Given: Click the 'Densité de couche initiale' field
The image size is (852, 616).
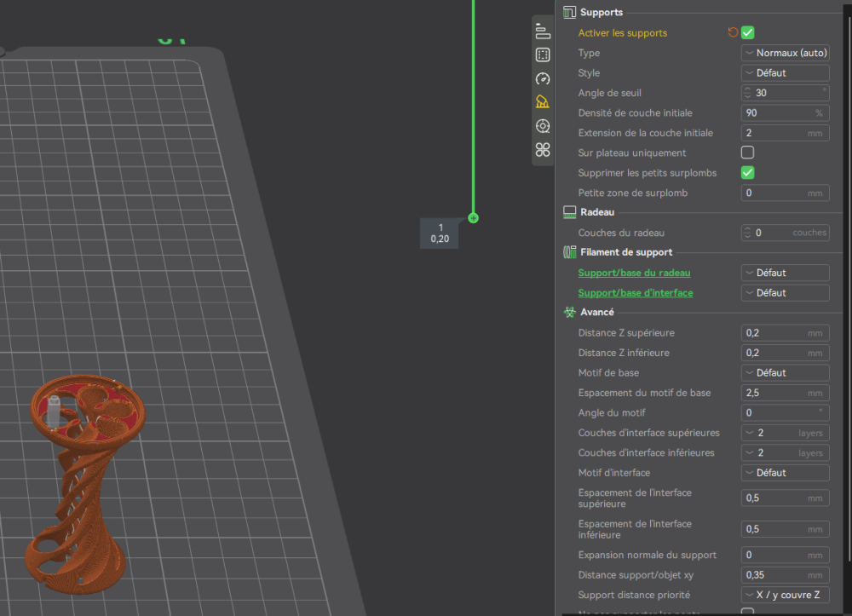Looking at the screenshot, I should tap(786, 113).
